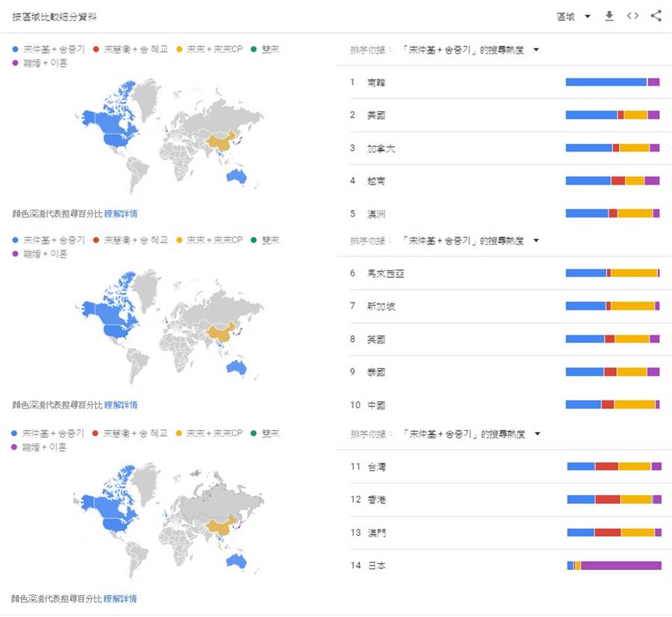This screenshot has height=617, width=672.
Task: Click the first 瞭解詳情 link under the top map
Action: point(121,214)
